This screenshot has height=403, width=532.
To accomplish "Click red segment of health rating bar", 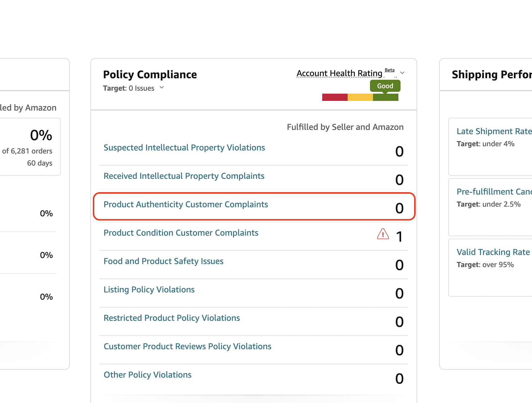I will coord(335,97).
